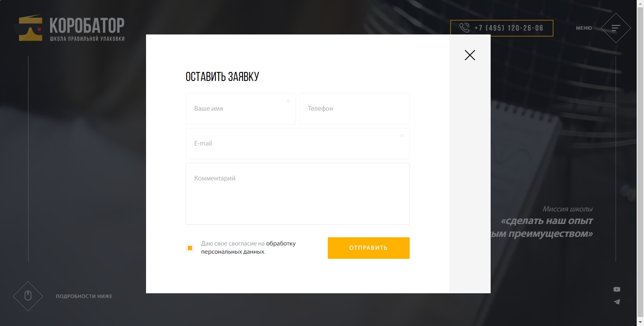Open the YouTube channel icon
This screenshot has height=326, width=644.
617,289
